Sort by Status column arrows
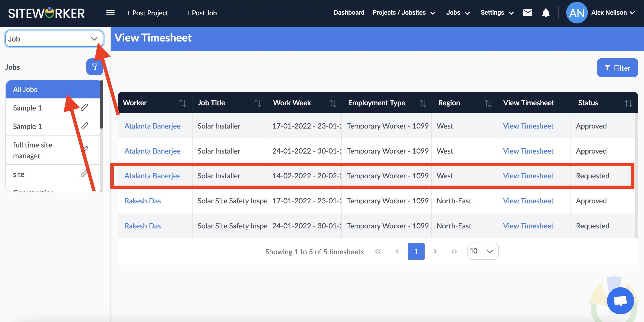This screenshot has width=644, height=322. tap(628, 103)
